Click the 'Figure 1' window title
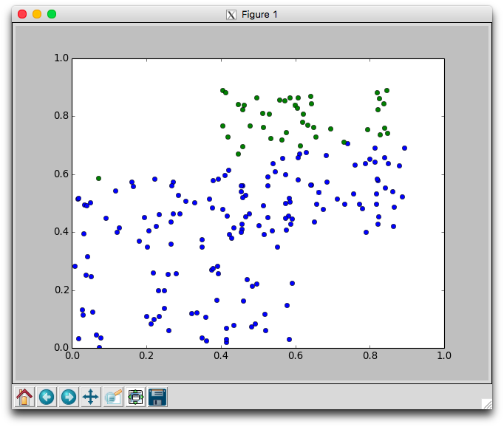 coord(259,15)
